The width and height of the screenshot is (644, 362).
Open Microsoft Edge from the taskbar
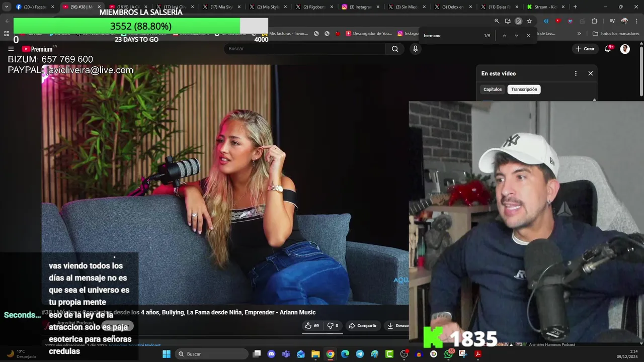[x=345, y=354]
